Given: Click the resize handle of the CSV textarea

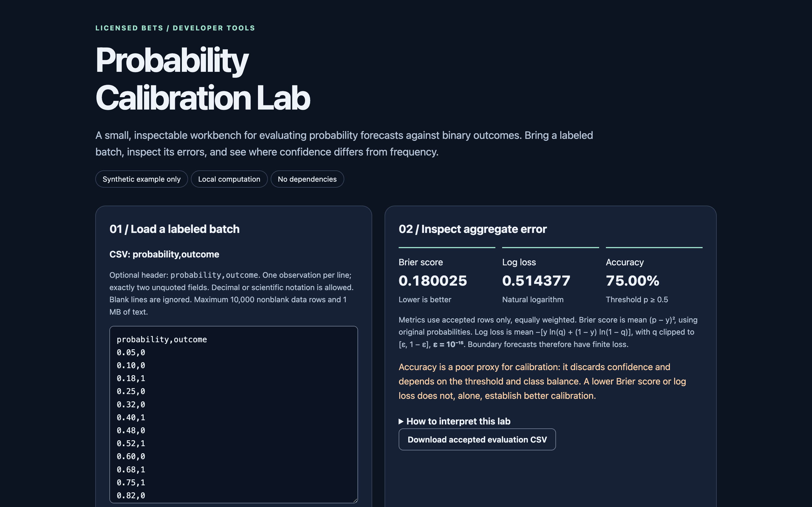Looking at the screenshot, I should (x=355, y=500).
